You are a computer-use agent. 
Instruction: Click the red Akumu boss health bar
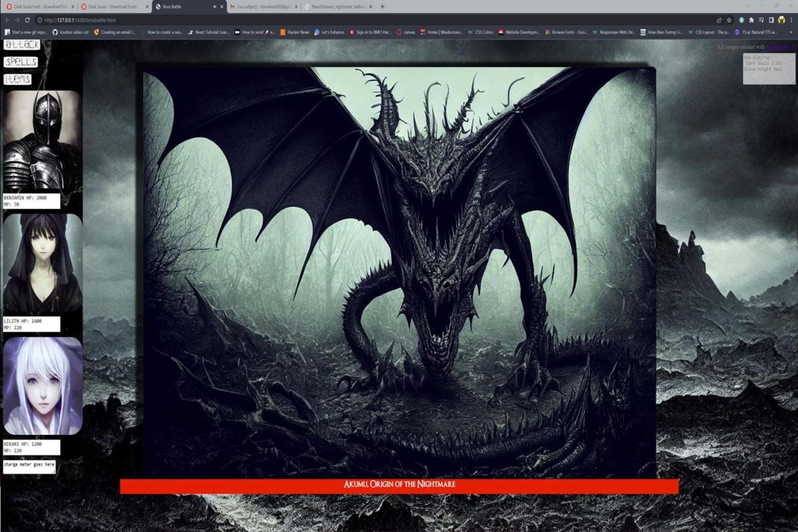point(399,486)
